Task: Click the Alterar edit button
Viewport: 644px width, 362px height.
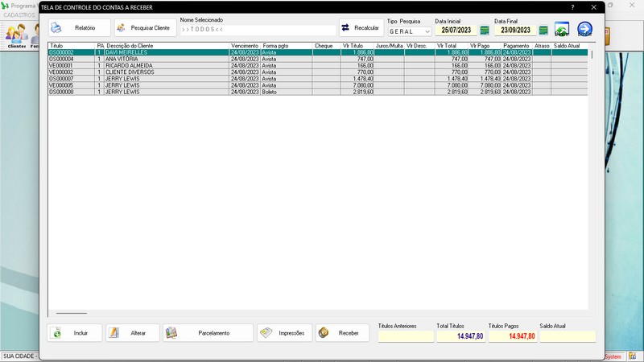Action: (x=133, y=333)
